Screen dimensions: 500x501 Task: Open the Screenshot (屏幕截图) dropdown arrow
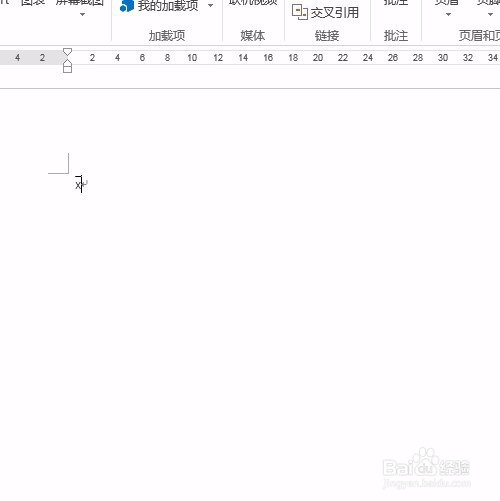82,15
